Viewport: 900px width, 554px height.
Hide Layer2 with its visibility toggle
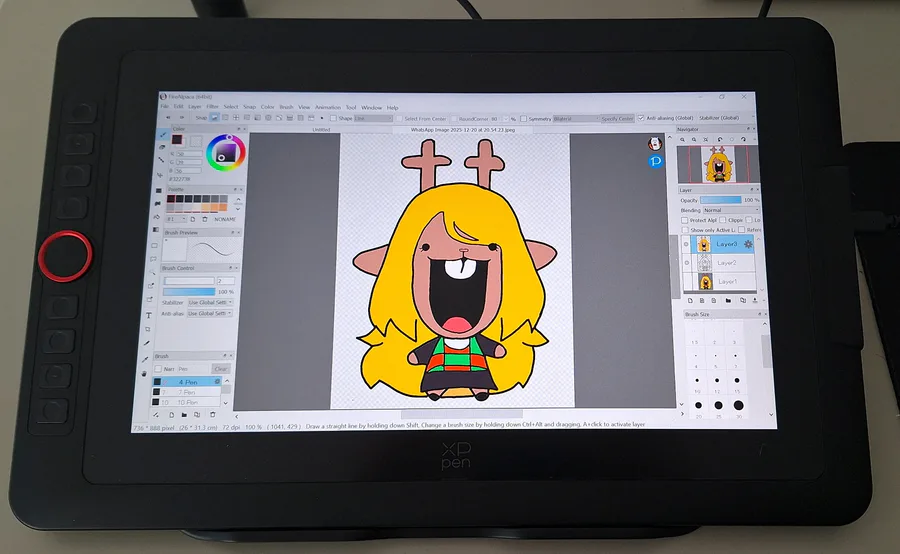686,263
